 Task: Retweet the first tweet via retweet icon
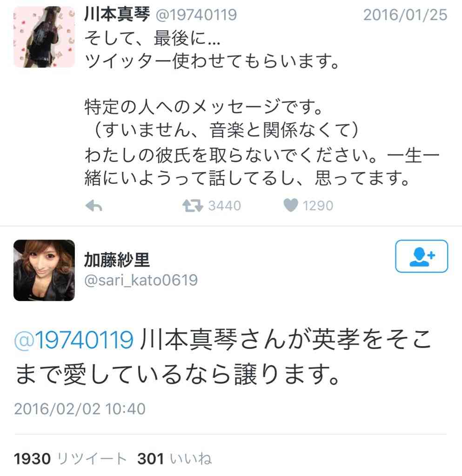(193, 206)
